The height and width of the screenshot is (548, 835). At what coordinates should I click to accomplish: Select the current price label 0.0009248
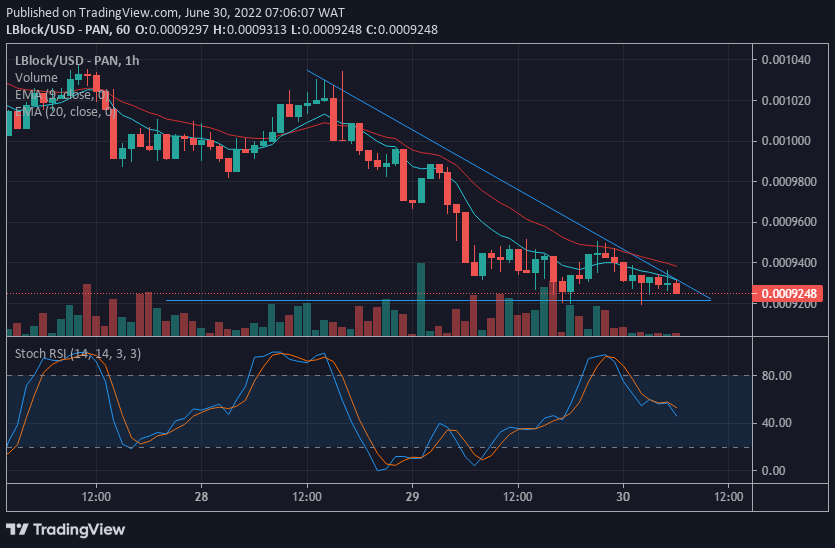788,293
